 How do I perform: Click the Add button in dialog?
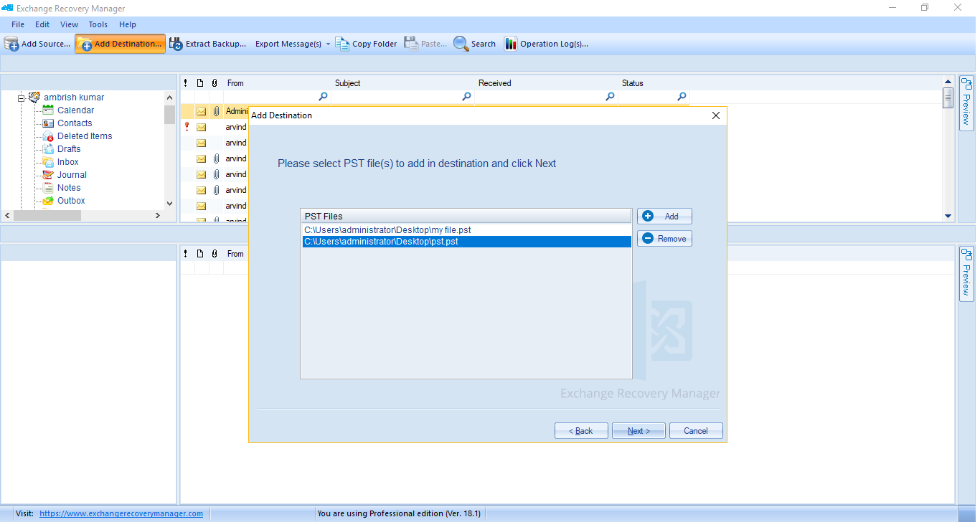click(x=664, y=216)
